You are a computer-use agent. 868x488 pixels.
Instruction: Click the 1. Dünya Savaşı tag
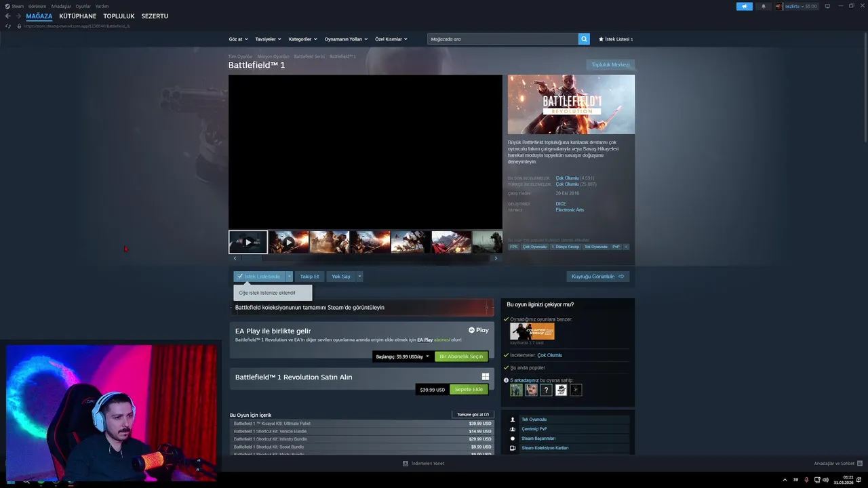click(x=565, y=247)
